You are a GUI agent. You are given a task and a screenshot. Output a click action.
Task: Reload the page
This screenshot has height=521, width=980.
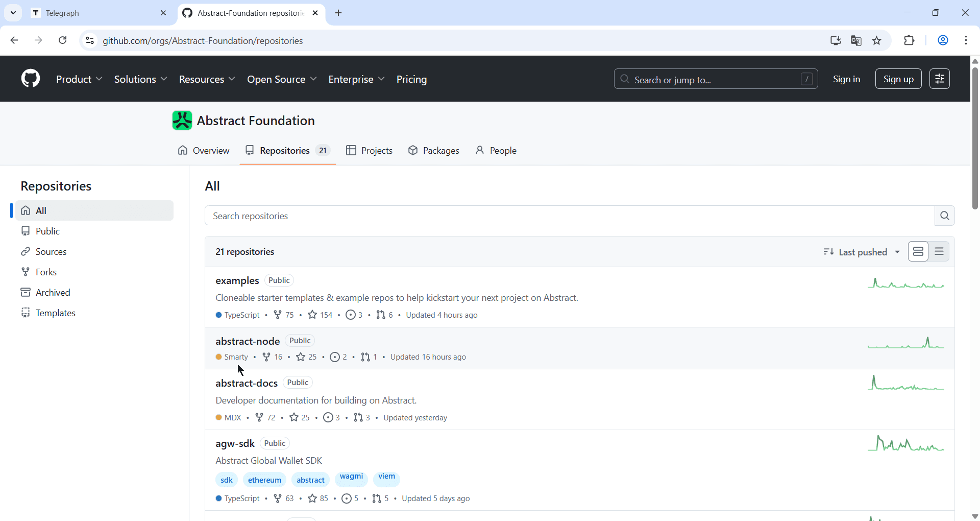(x=63, y=40)
